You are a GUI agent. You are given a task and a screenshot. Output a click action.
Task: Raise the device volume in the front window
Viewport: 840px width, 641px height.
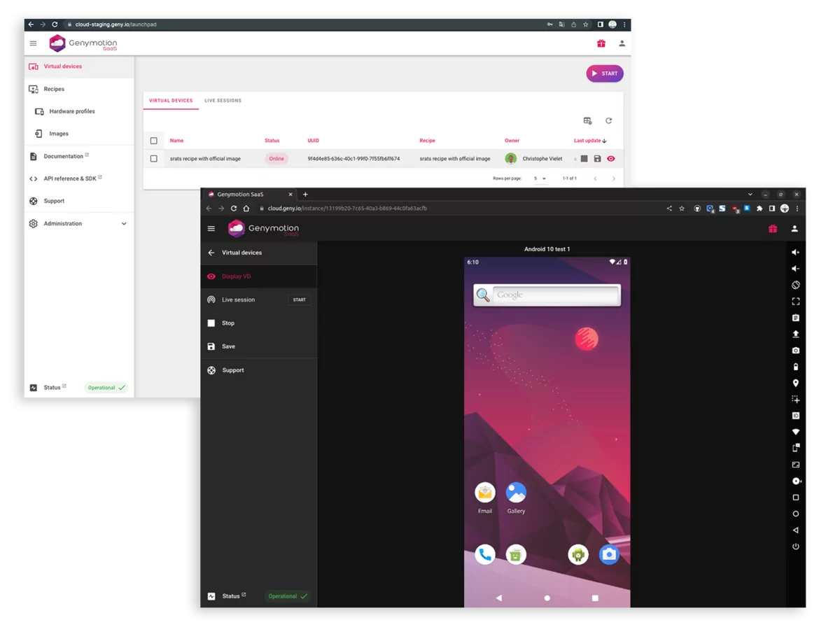click(795, 253)
